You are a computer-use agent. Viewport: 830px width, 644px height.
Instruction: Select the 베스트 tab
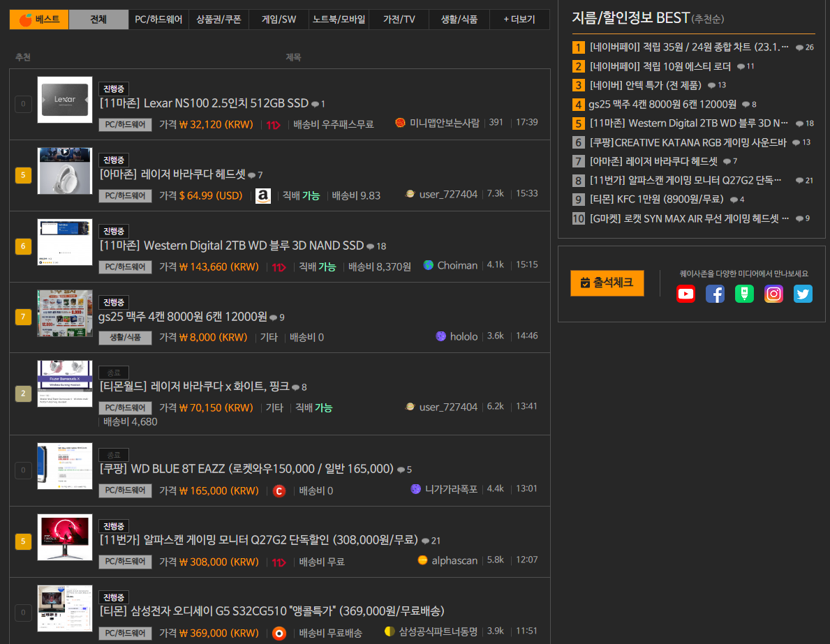pos(39,20)
